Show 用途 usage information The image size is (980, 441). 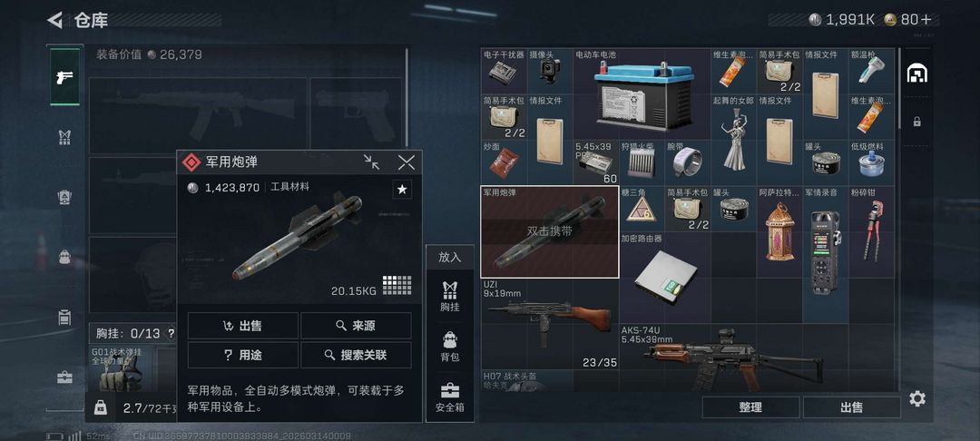pyautogui.click(x=242, y=355)
